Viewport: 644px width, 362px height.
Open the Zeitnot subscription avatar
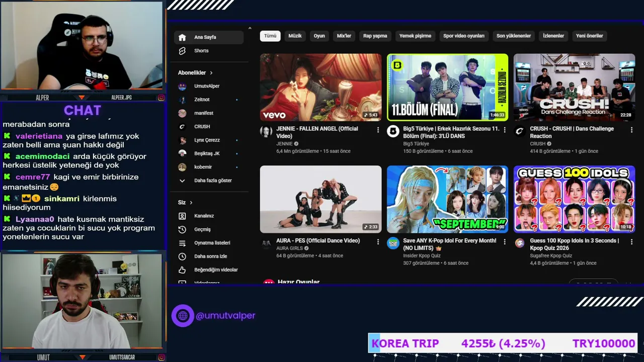click(182, 100)
